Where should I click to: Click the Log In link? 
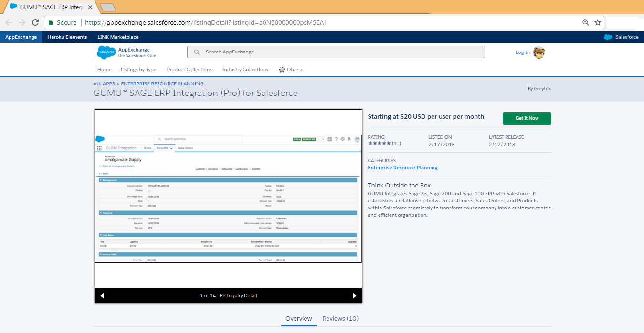pos(523,52)
